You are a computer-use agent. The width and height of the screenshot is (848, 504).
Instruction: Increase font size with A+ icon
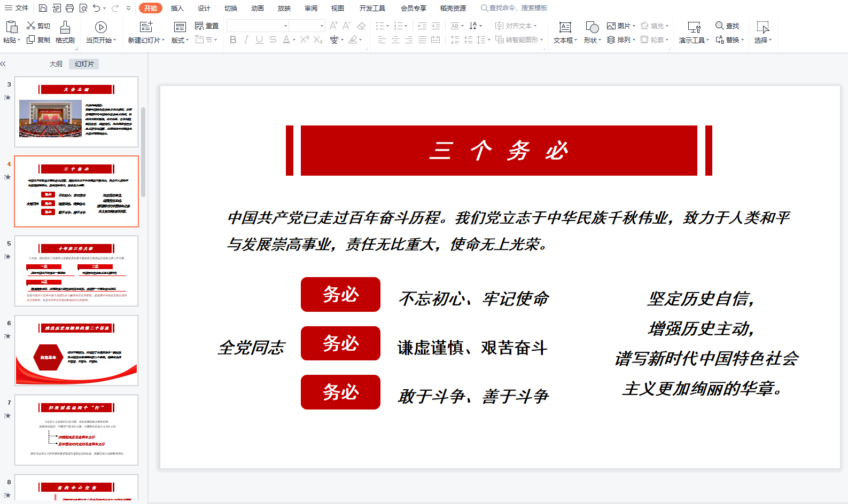pos(333,26)
